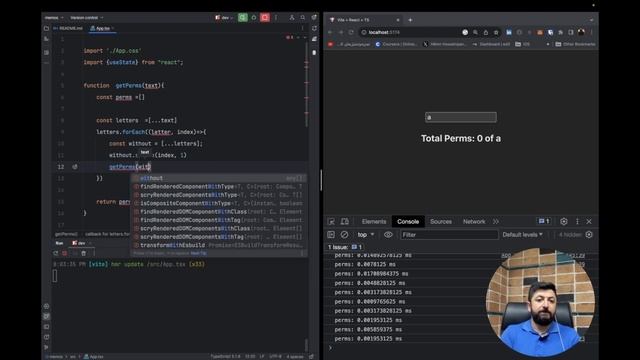This screenshot has width=640, height=360.
Task: Open the Terminal tool window icon in left sidebar
Action: (x=46, y=327)
